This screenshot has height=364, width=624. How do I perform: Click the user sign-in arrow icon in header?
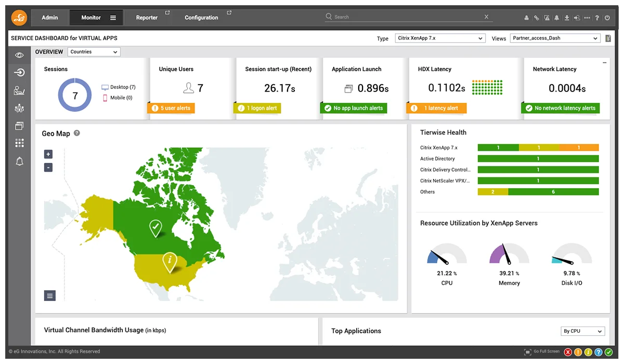577,18
